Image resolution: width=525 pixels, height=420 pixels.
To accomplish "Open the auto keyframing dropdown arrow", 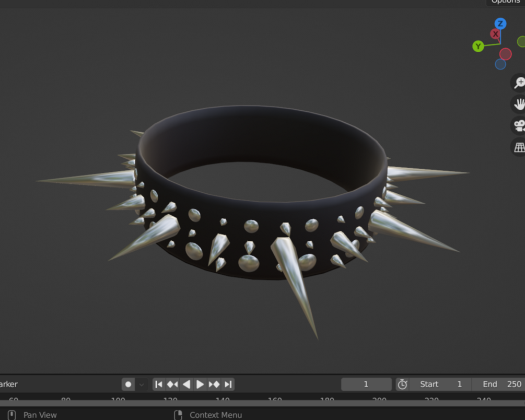I will [141, 384].
